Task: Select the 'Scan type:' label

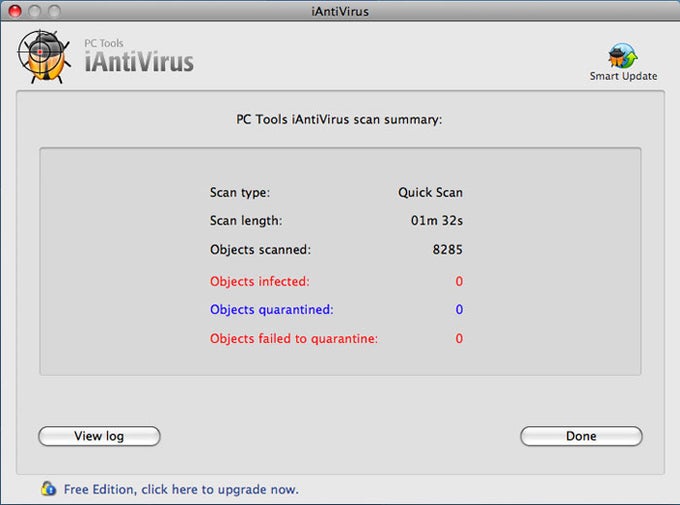Action: (x=240, y=193)
